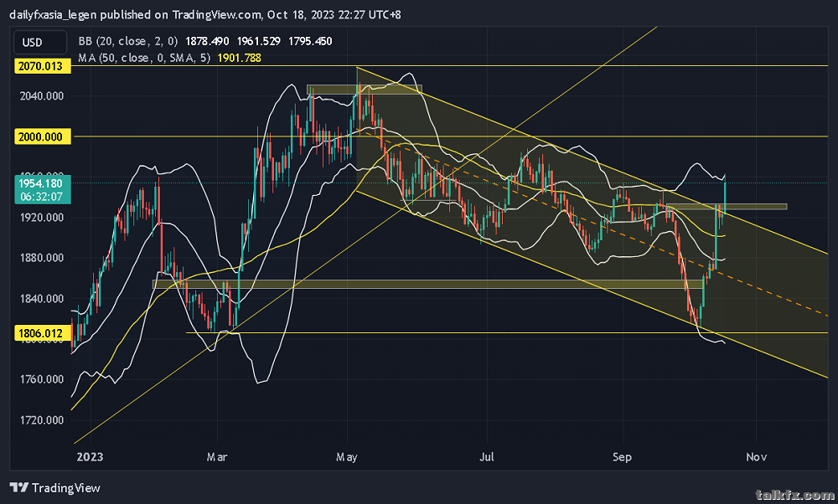
Task: Click the May time axis label
Action: coord(346,457)
